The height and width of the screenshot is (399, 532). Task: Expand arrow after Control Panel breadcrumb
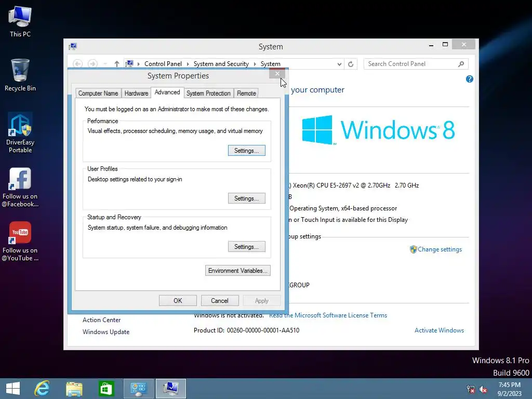[x=188, y=64]
